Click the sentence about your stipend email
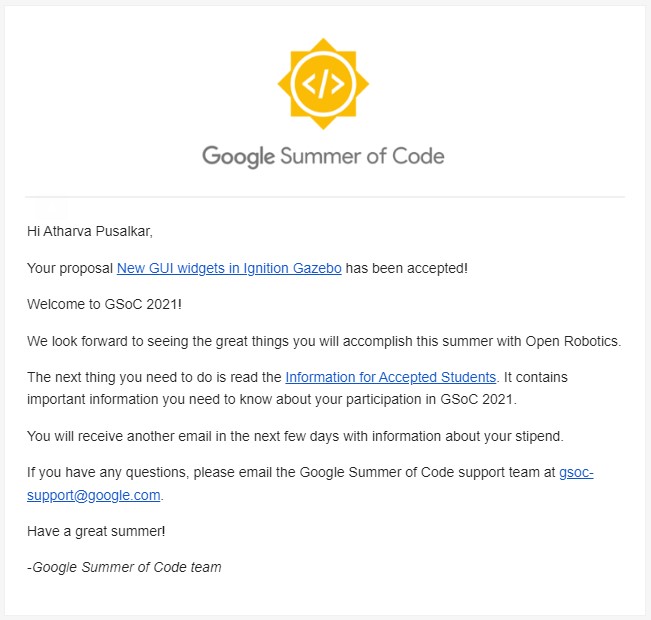This screenshot has height=620, width=651. (x=295, y=436)
